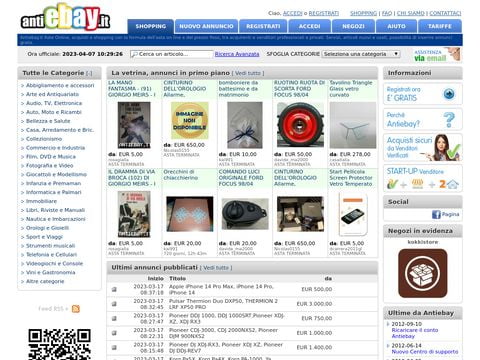Select Film, DVD e Musica category
Viewport: 480px width, 360px height.
point(51,157)
